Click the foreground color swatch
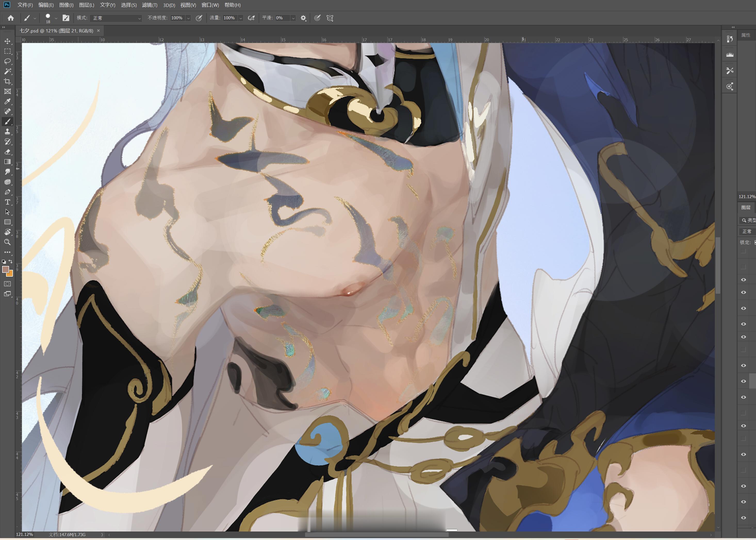This screenshot has width=756, height=540. [x=5, y=270]
